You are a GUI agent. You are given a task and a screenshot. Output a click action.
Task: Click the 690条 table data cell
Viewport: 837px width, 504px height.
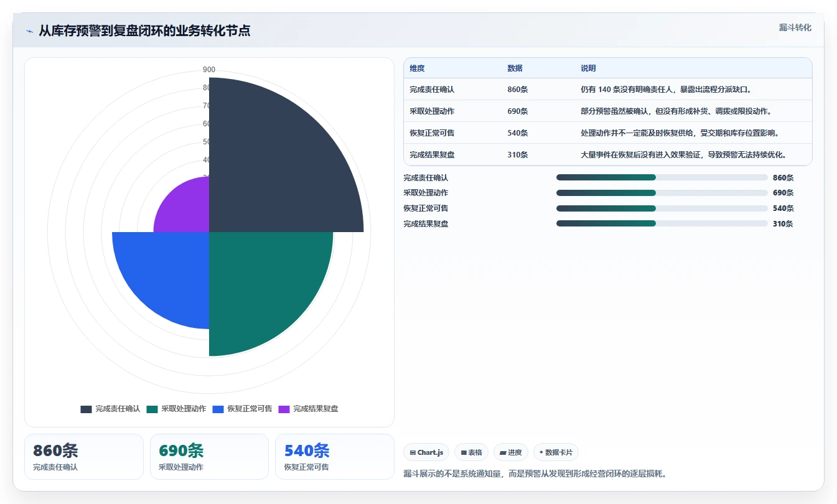(x=518, y=111)
